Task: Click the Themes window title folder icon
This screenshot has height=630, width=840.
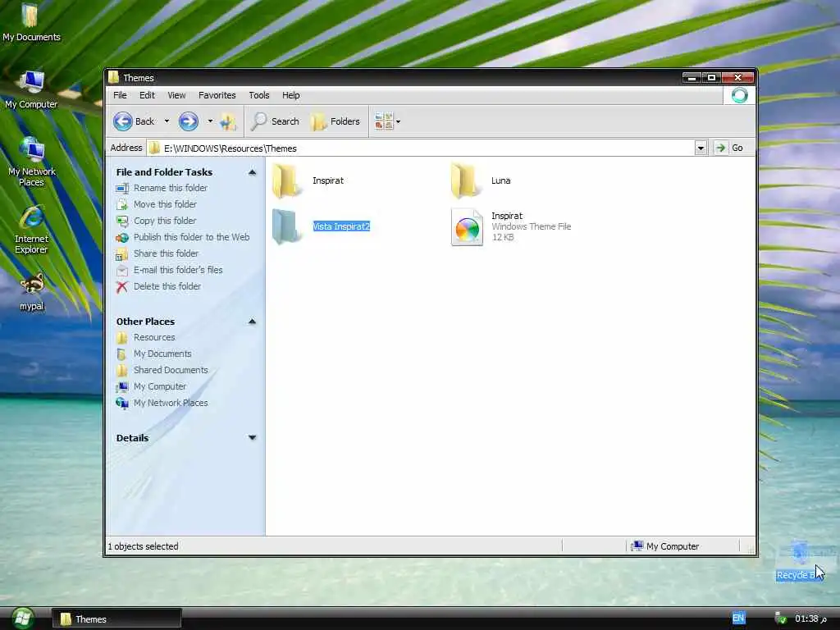Action: [113, 78]
